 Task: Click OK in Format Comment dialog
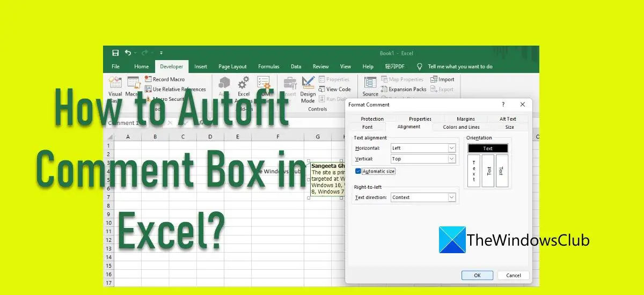[478, 275]
